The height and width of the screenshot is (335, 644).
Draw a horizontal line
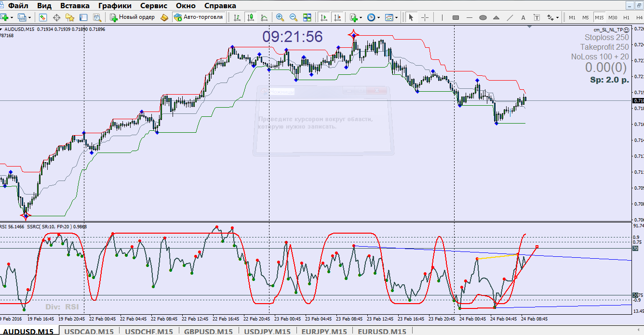pyautogui.click(x=470, y=17)
